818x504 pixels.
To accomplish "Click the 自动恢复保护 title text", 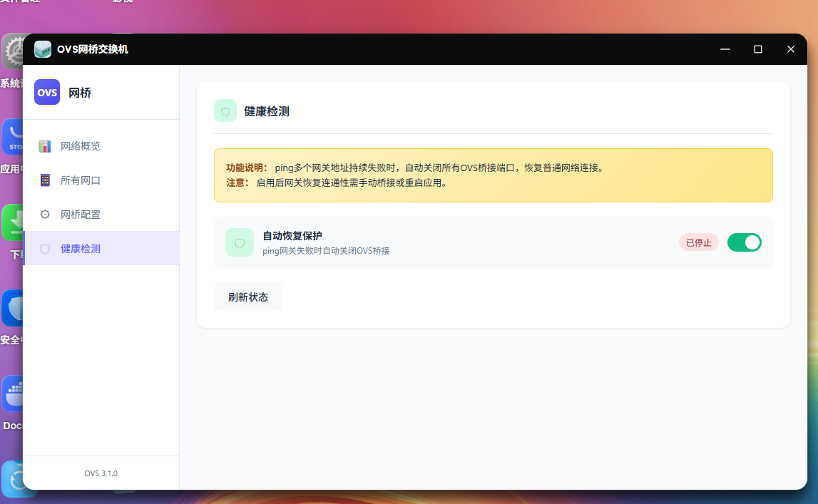I will tap(292, 235).
